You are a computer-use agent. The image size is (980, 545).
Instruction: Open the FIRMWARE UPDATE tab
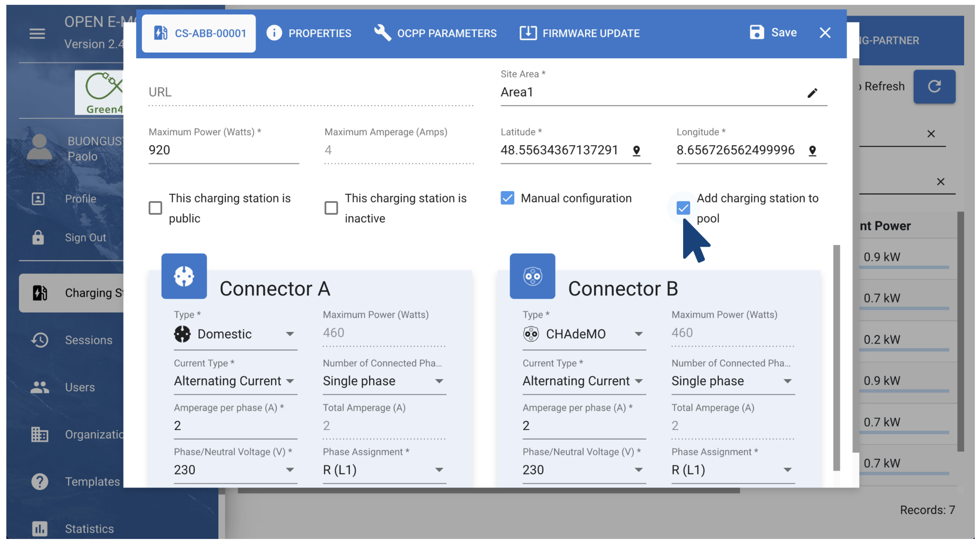579,33
